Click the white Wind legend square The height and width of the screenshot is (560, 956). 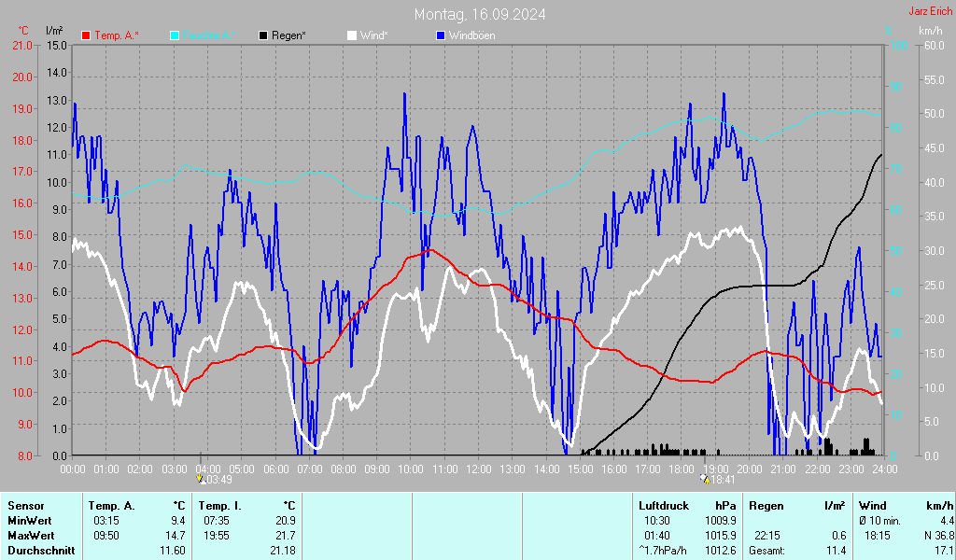[352, 35]
